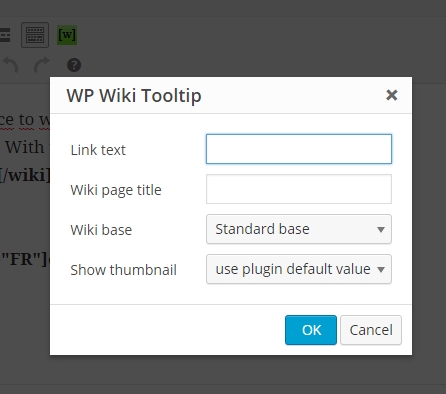
Task: Confirm with the OK button
Action: click(311, 330)
